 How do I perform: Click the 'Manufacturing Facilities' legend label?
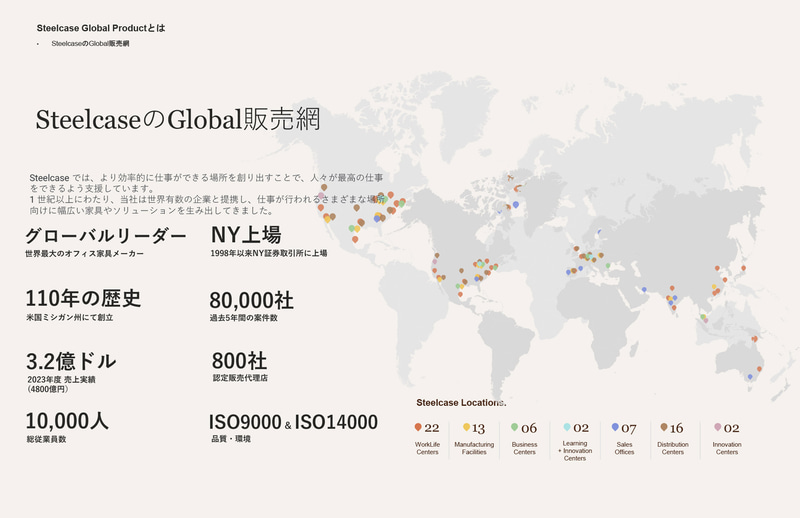click(474, 448)
